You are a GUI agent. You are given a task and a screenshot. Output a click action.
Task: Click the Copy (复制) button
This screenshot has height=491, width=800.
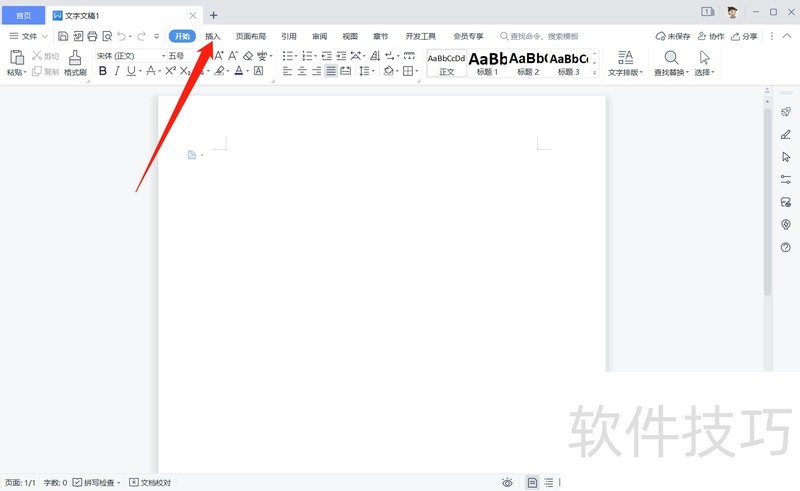(x=45, y=71)
